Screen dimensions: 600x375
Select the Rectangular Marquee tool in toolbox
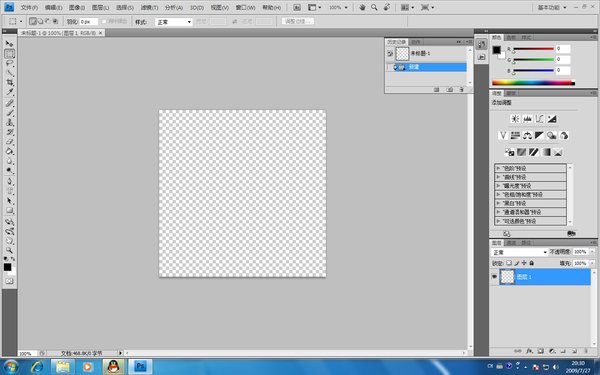10,54
